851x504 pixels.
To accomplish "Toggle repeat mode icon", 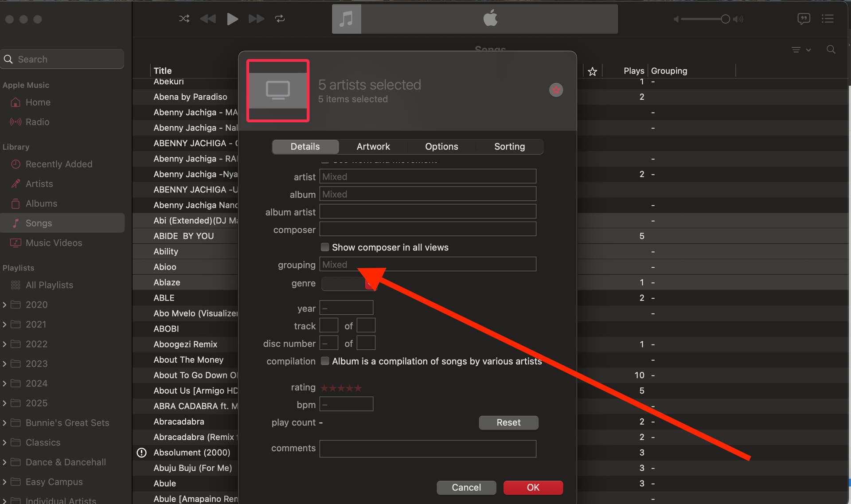I will click(x=280, y=19).
